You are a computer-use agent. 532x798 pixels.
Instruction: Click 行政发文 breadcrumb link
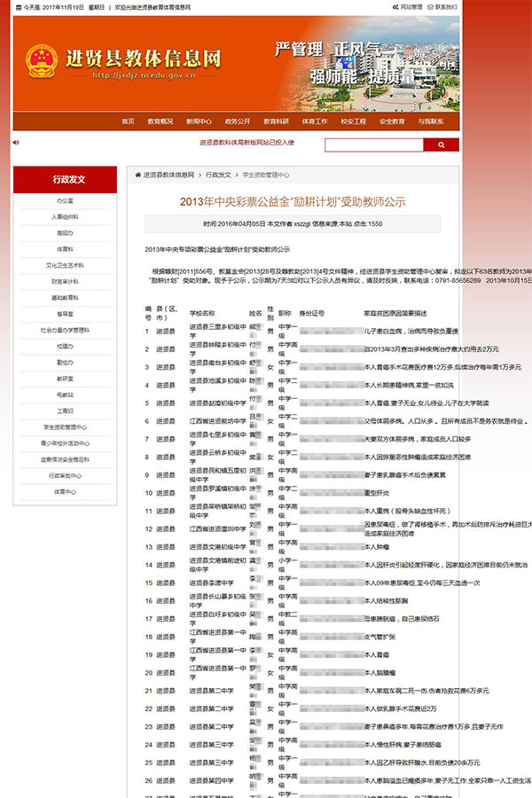point(218,175)
